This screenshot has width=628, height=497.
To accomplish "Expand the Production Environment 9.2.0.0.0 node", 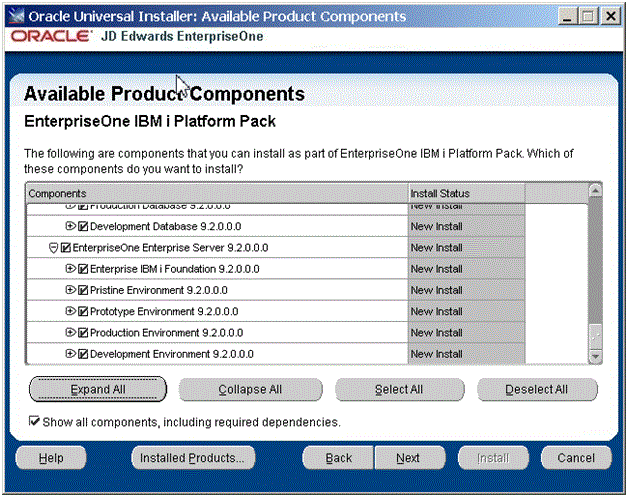I will 70,332.
